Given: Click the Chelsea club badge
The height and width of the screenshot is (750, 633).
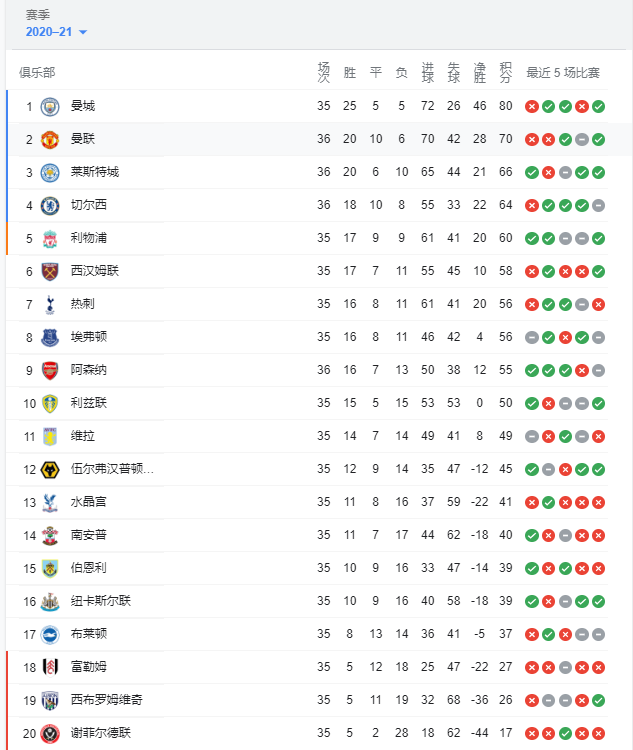Looking at the screenshot, I should click(x=50, y=206).
